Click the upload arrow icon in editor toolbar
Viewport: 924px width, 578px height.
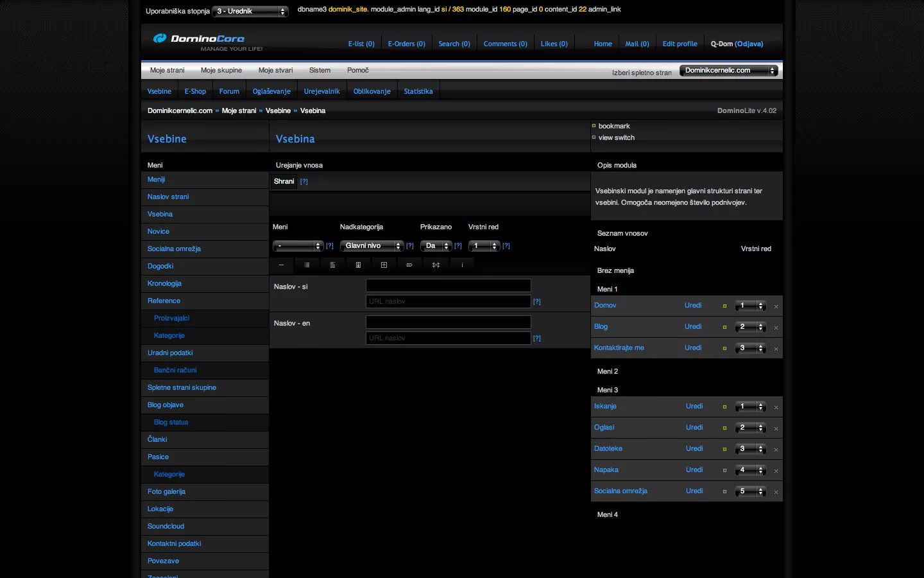(x=384, y=265)
